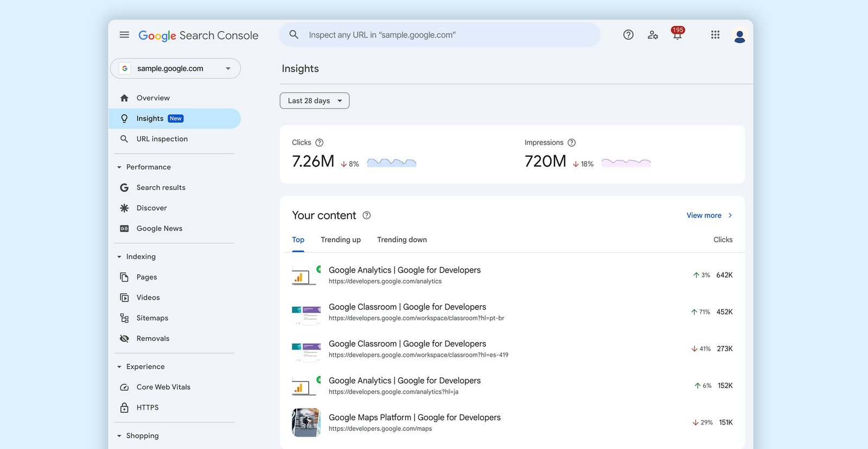Open the hamburger main menu
The width and height of the screenshot is (868, 449).
pyautogui.click(x=124, y=35)
